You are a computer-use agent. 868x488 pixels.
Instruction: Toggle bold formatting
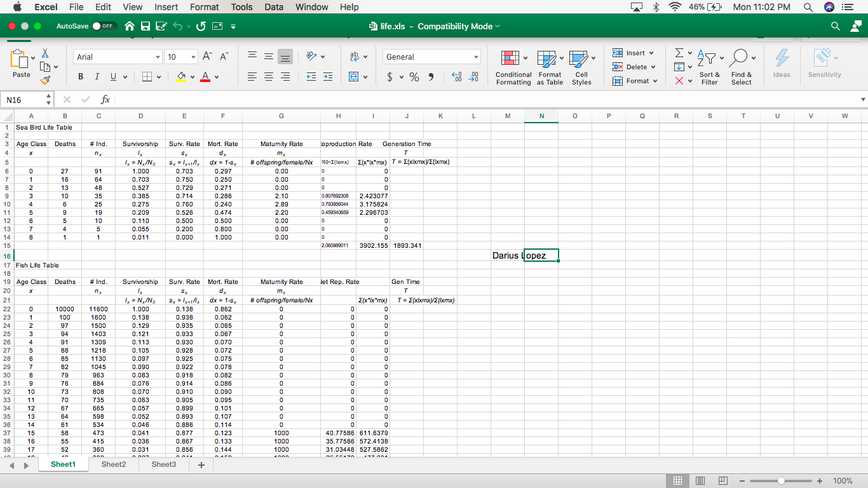click(81, 77)
